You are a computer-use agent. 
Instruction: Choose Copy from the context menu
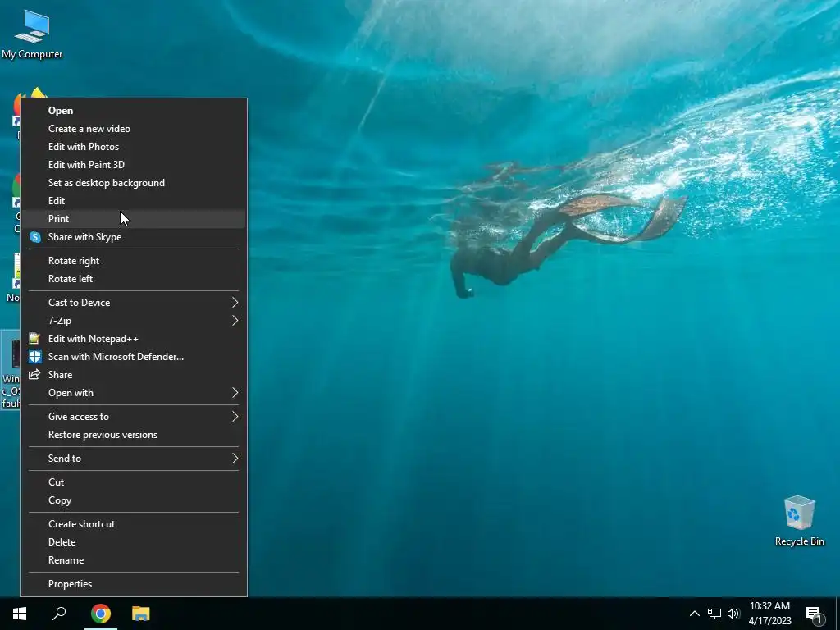[134, 500]
